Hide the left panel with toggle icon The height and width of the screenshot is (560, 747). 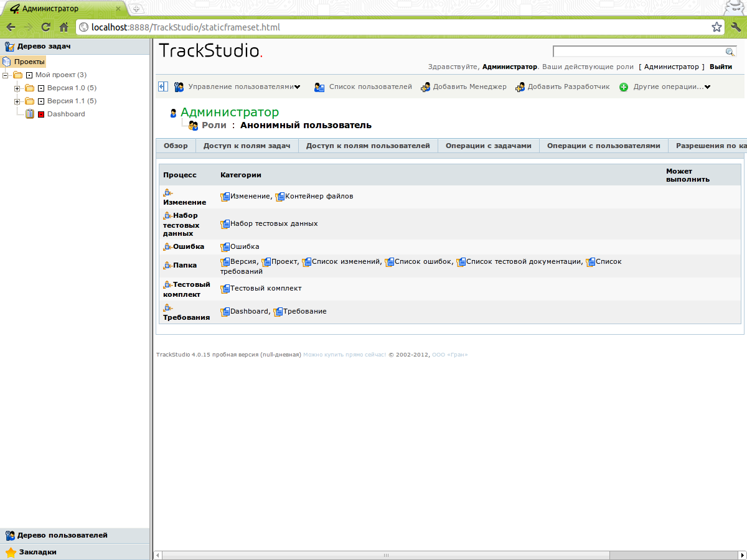pos(163,86)
